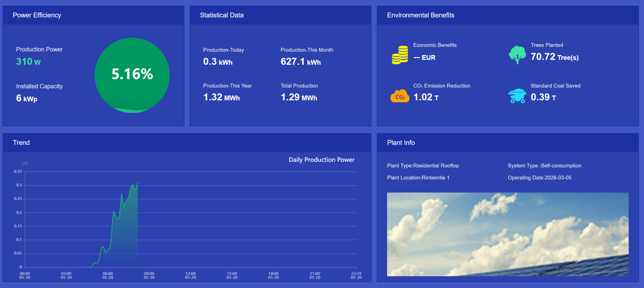Click the CO₂ Emission Reduction label
Viewport: 644px width, 288px height.
(x=442, y=86)
